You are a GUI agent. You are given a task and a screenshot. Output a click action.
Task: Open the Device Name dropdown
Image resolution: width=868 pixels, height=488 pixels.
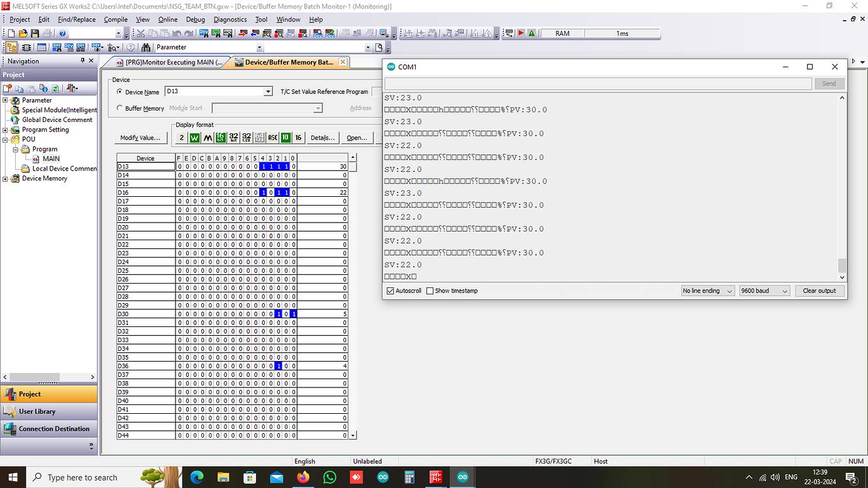click(267, 91)
